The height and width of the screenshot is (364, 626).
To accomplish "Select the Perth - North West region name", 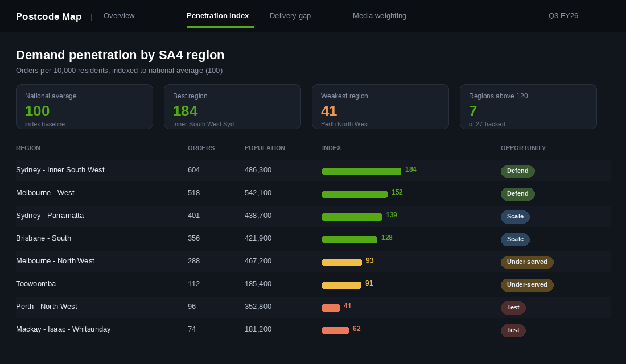I will click(x=47, y=307).
